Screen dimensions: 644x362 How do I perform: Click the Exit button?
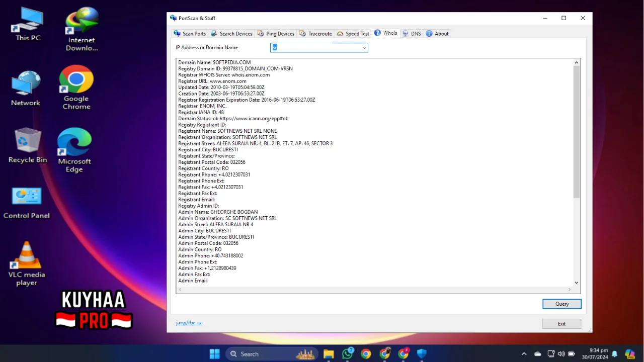pos(561,324)
